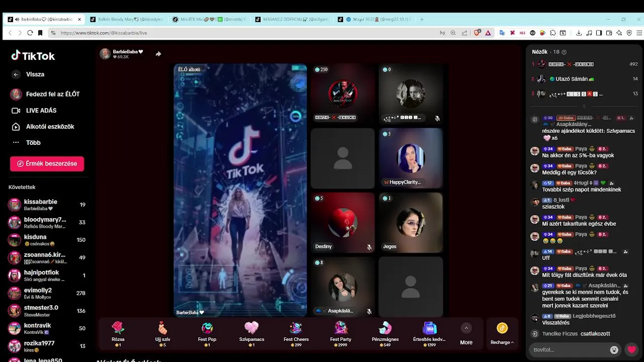Toggle browser sidebar panel
This screenshot has height=362, width=644.
(599, 33)
